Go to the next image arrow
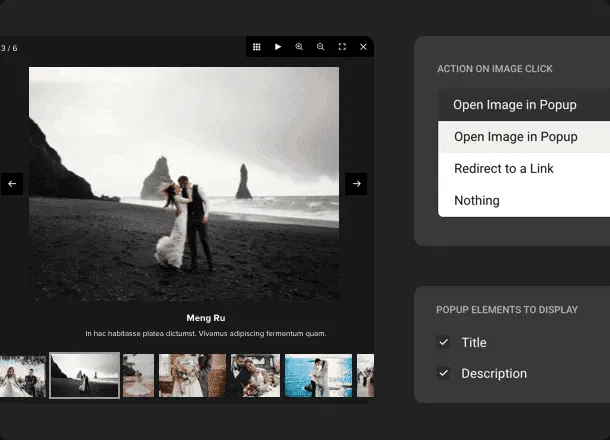This screenshot has height=440, width=610. [356, 184]
